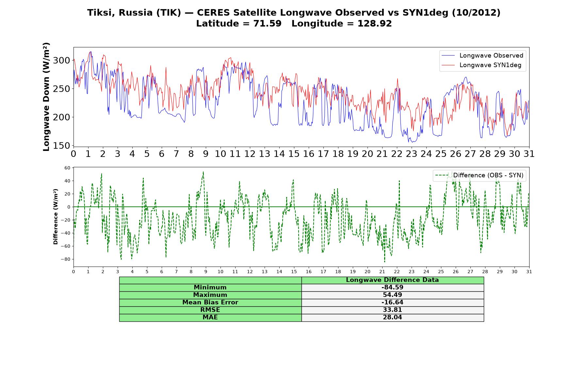The height and width of the screenshot is (392, 588).
Task: Select the Minimum row label in table
Action: 210,287
